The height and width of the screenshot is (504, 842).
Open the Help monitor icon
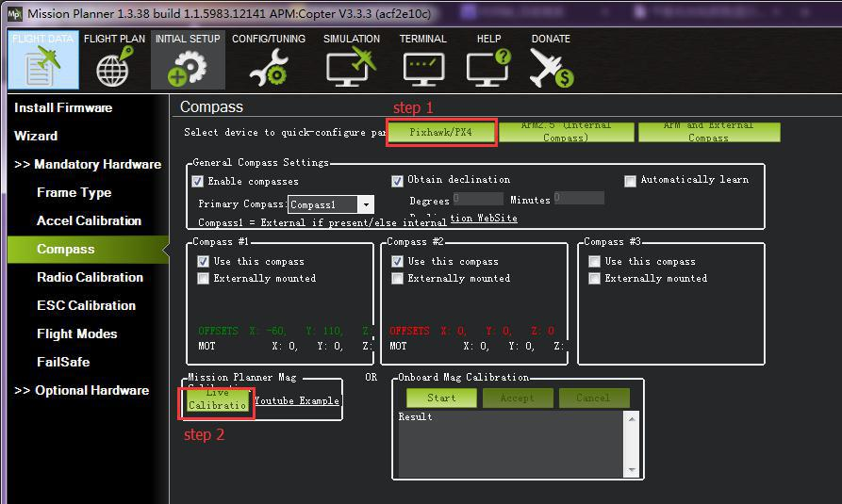pyautogui.click(x=488, y=67)
